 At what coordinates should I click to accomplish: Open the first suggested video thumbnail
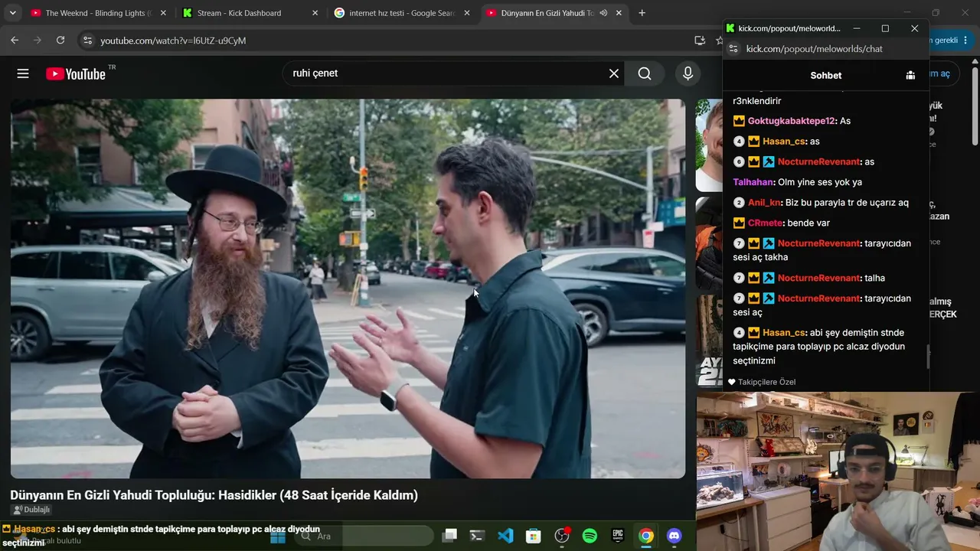point(709,145)
